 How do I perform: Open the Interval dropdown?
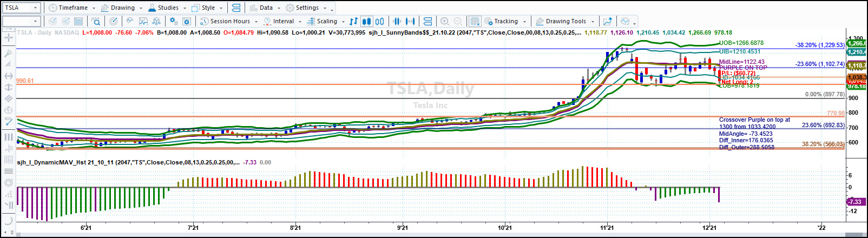tap(282, 21)
